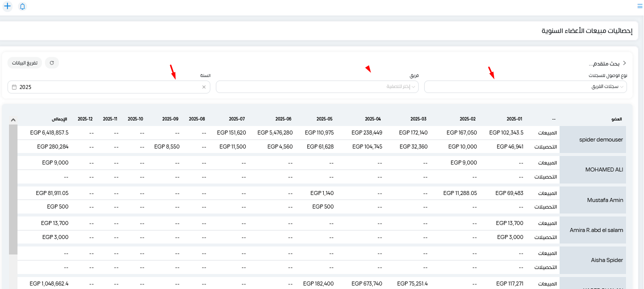The image size is (644, 289).
Task: Click the الإجمالي total column header
Action: 59,119
